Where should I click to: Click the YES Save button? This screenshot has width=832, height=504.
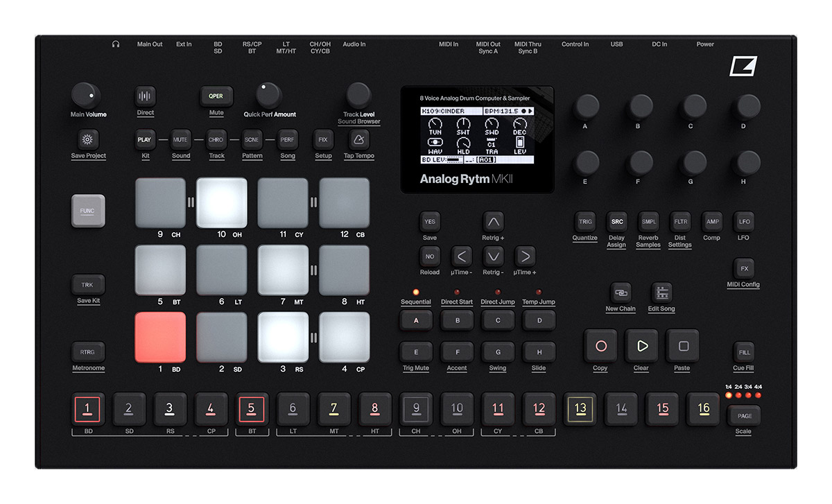coord(430,222)
